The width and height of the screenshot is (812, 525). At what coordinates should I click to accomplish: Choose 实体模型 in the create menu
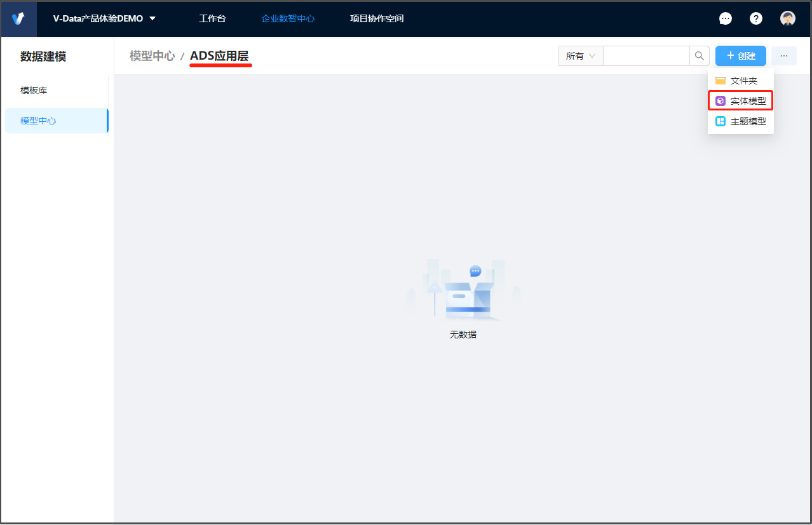coord(740,101)
